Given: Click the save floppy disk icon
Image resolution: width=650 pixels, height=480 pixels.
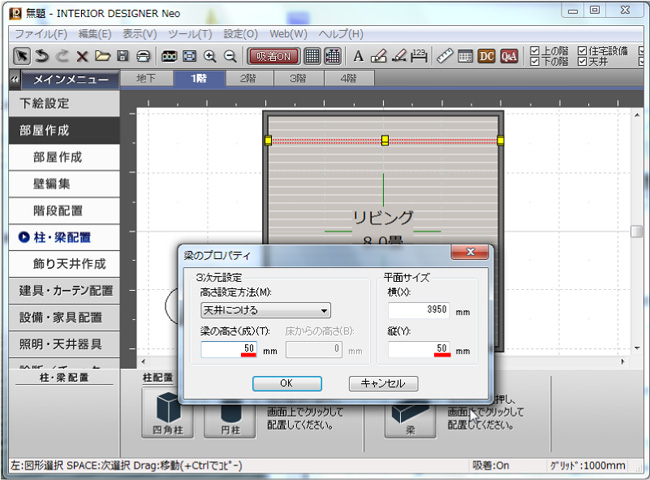Looking at the screenshot, I should [x=122, y=56].
